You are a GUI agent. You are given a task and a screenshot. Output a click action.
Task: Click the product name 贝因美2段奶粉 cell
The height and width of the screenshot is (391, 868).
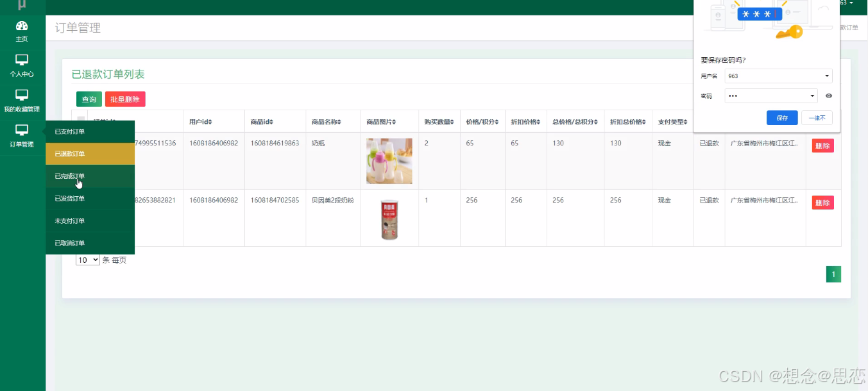pos(332,201)
